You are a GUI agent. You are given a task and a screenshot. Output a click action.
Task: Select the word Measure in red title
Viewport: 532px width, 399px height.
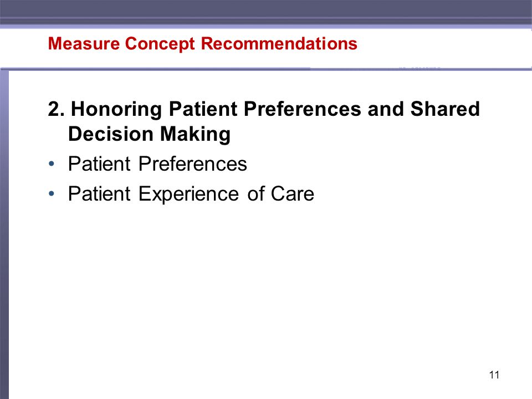pos(84,43)
